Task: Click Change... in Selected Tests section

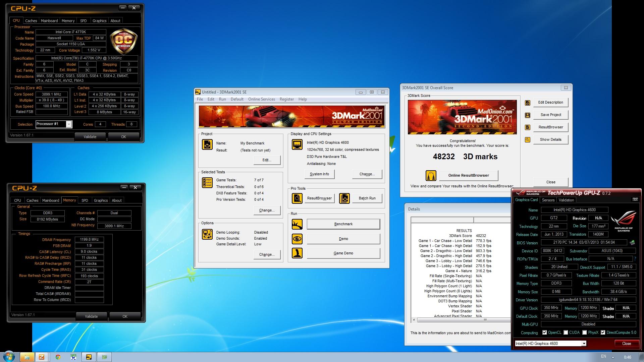Action: point(267,210)
